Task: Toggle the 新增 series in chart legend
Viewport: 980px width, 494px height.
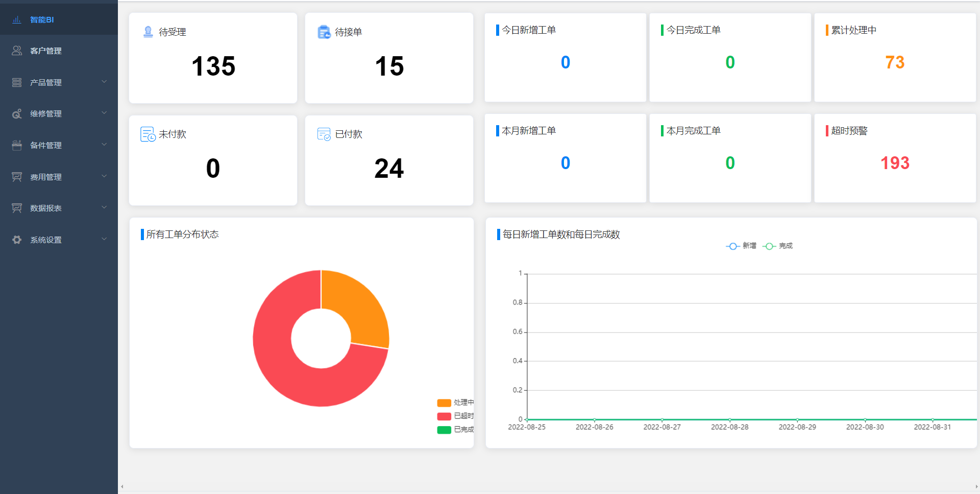Action: 741,246
